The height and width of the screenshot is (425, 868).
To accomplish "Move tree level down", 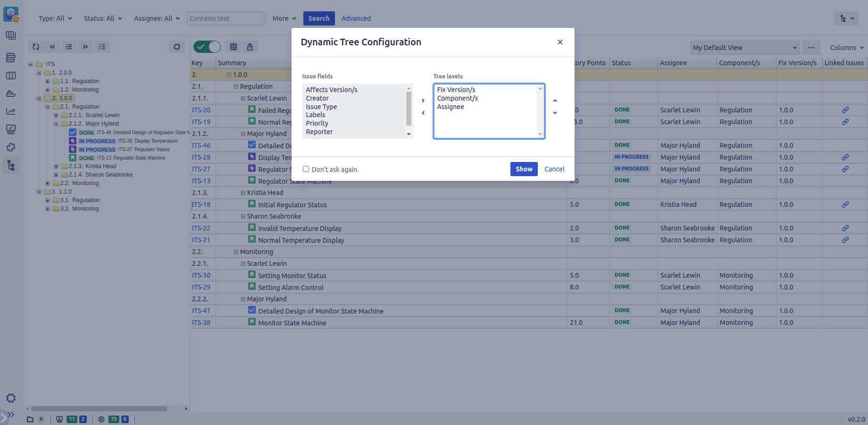I will pos(555,113).
